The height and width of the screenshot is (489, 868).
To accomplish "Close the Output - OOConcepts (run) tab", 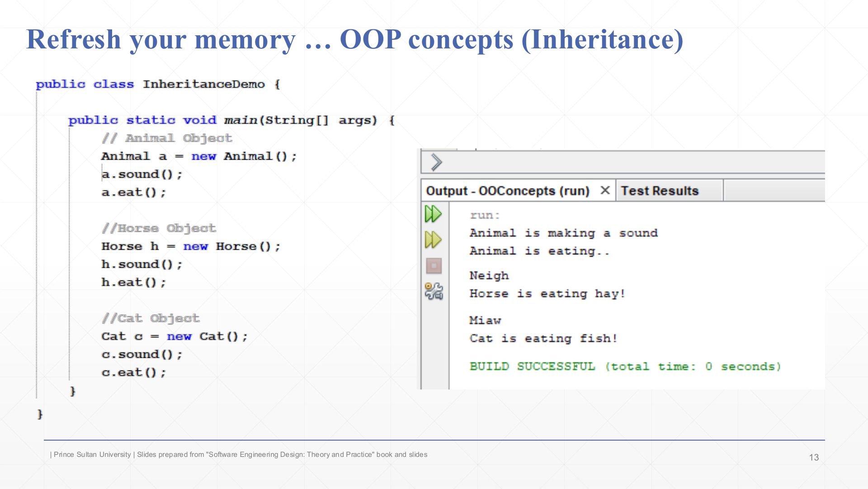I will [605, 190].
